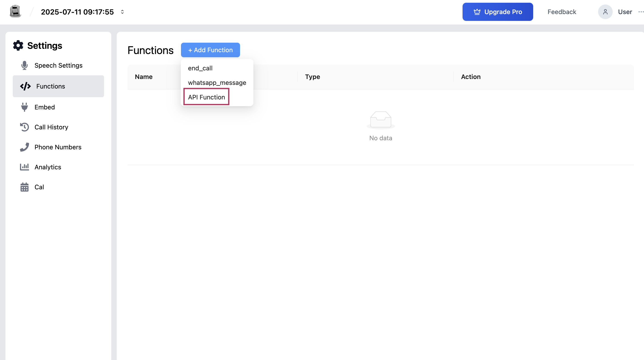Click the Functions code-brackets icon

point(25,86)
